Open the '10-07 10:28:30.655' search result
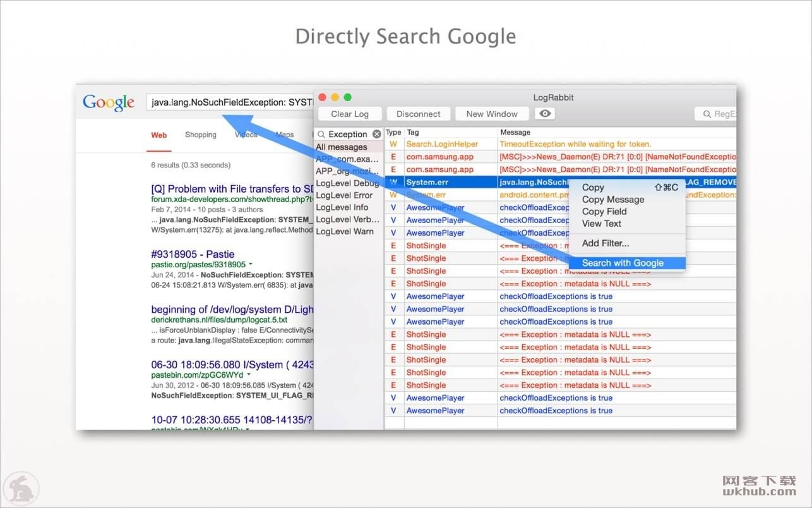 (232, 420)
